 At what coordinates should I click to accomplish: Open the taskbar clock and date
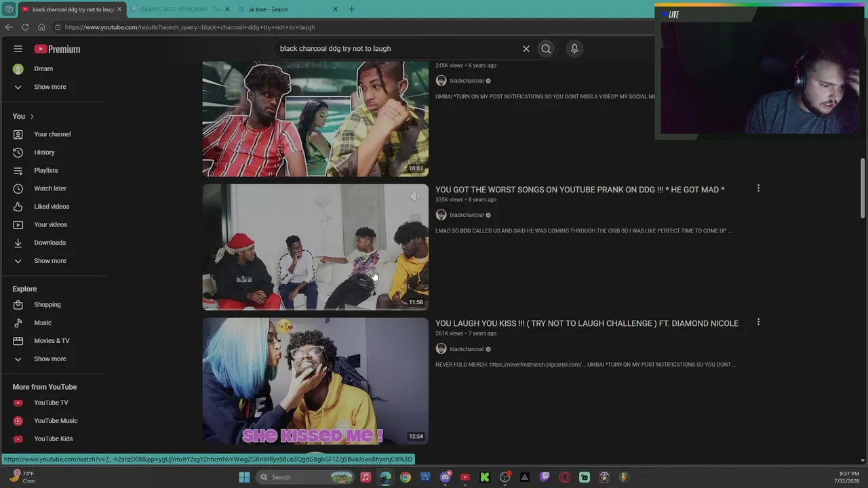pos(850,477)
